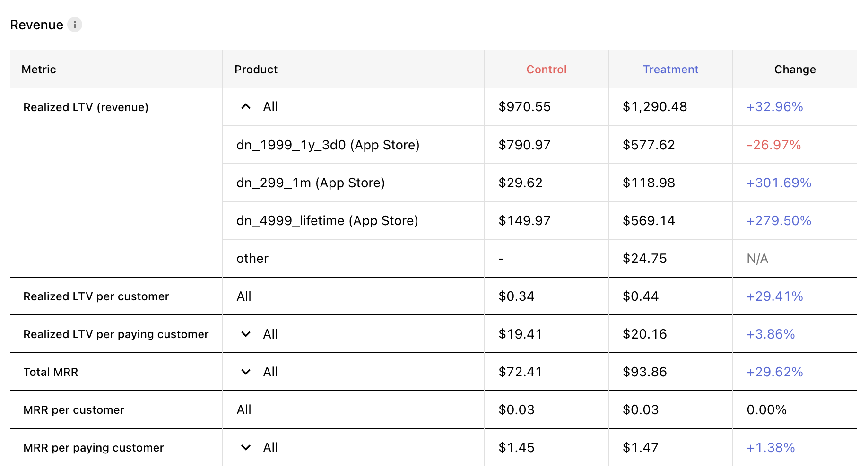This screenshot has height=470, width=868.
Task: Click the $1,290.48 treatment value
Action: [655, 107]
